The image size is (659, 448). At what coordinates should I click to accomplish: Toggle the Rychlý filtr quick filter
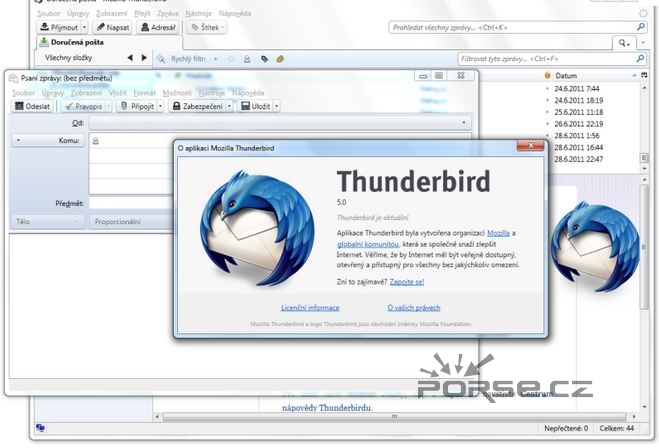point(182,59)
